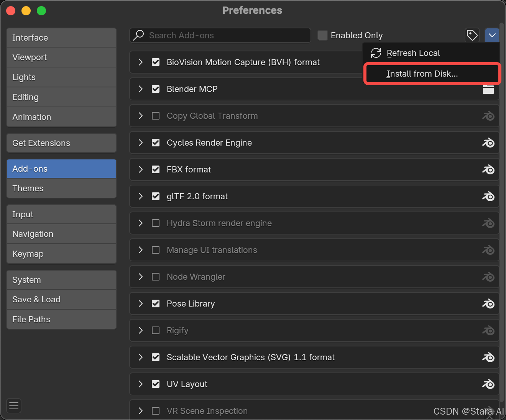506x420 pixels.
Task: Click the Search Add-ons input field
Action: click(x=220, y=35)
